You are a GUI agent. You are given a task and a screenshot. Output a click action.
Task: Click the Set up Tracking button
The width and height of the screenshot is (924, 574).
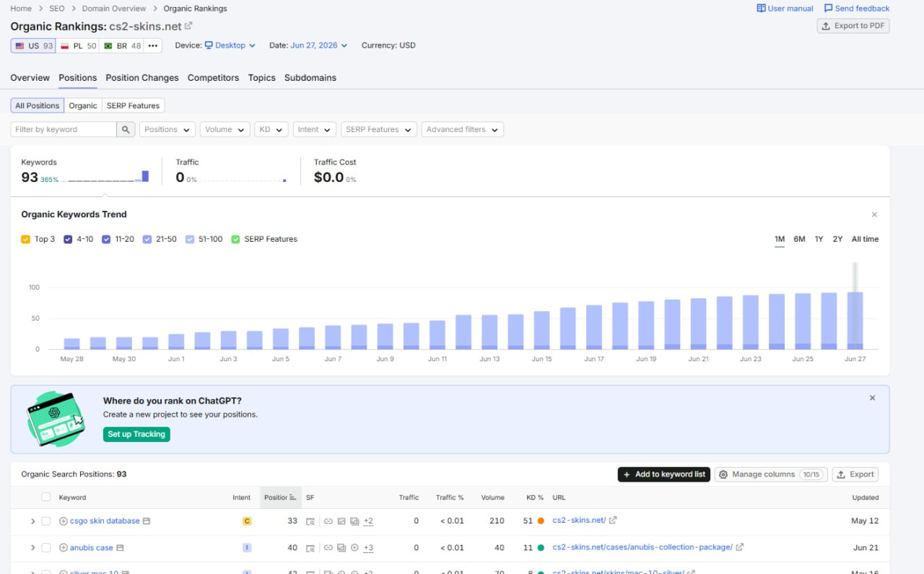point(136,434)
